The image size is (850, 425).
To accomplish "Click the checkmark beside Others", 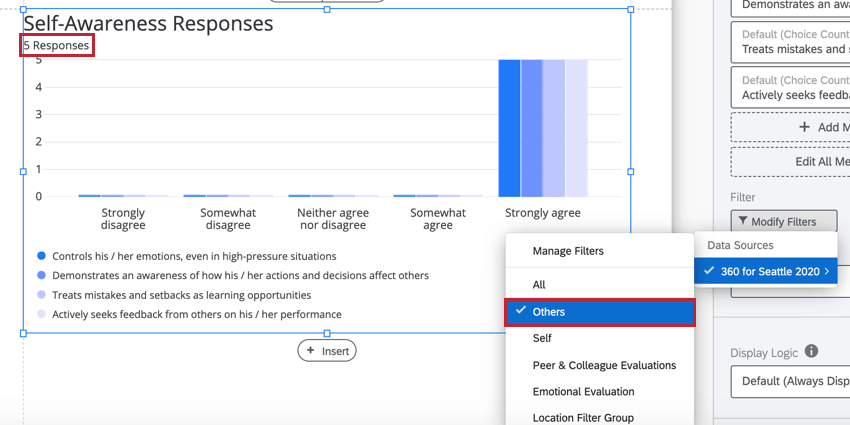I will pos(520,311).
